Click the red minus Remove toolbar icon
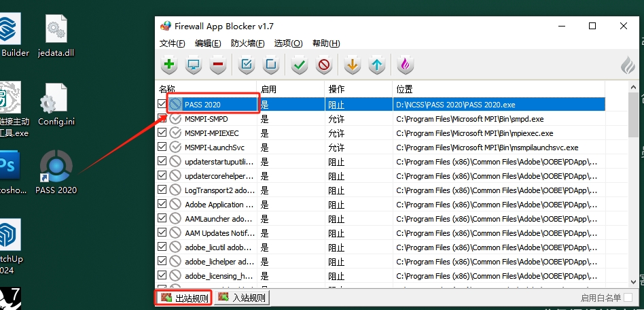The width and height of the screenshot is (644, 310). (218, 65)
